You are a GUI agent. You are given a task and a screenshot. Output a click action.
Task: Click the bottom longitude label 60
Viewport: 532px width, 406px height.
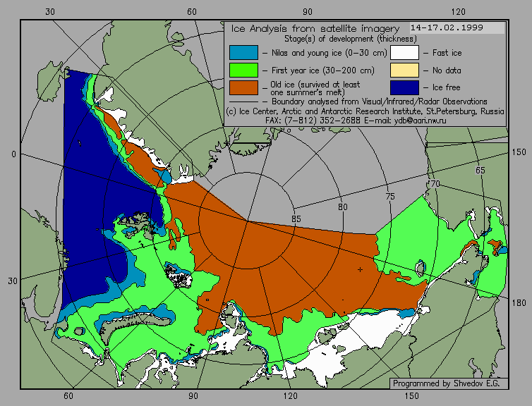tap(68, 396)
